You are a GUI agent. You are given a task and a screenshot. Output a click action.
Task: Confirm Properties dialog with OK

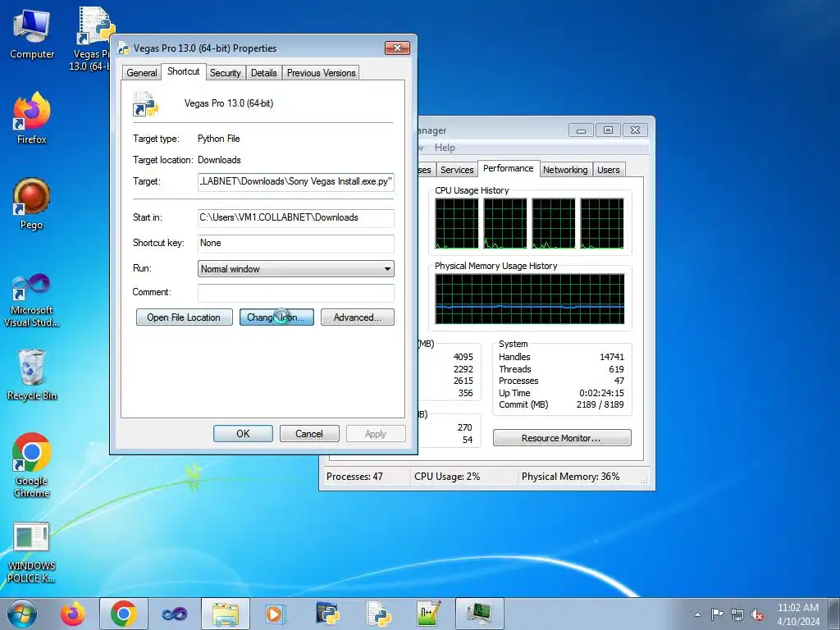coord(243,433)
